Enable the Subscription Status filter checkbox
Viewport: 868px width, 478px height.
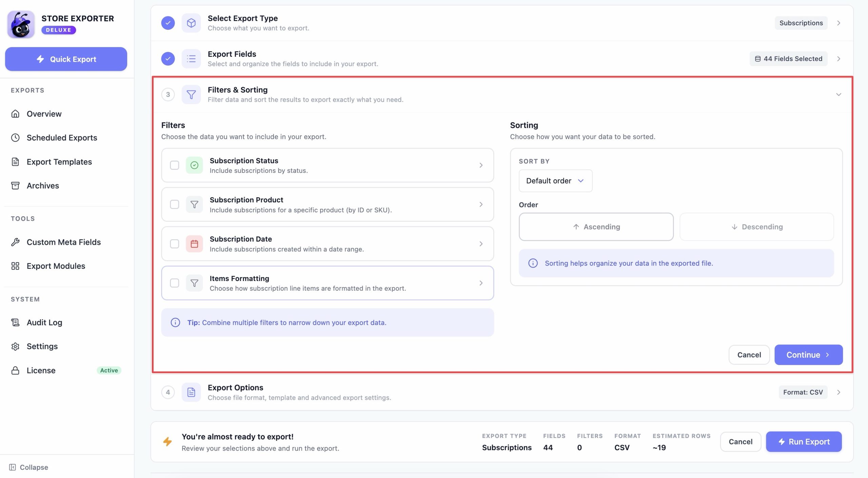point(175,165)
